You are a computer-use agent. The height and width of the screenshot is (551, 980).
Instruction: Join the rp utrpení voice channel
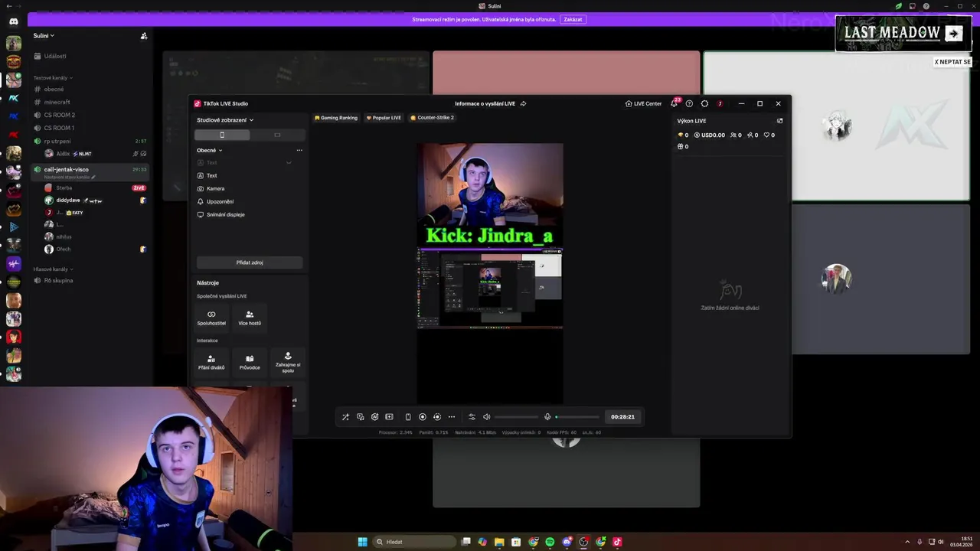click(x=90, y=141)
